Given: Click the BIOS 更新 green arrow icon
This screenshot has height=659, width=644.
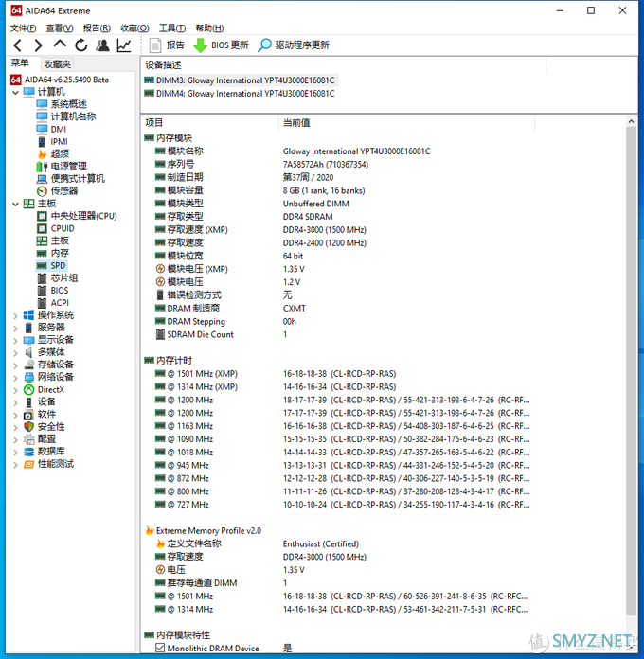Looking at the screenshot, I should pyautogui.click(x=200, y=45).
